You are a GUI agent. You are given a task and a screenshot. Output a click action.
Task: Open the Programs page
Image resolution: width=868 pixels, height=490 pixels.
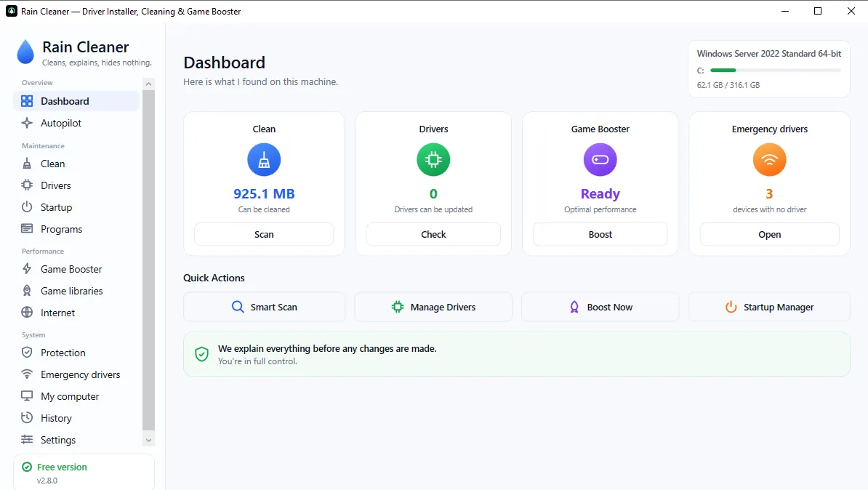pyautogui.click(x=76, y=229)
